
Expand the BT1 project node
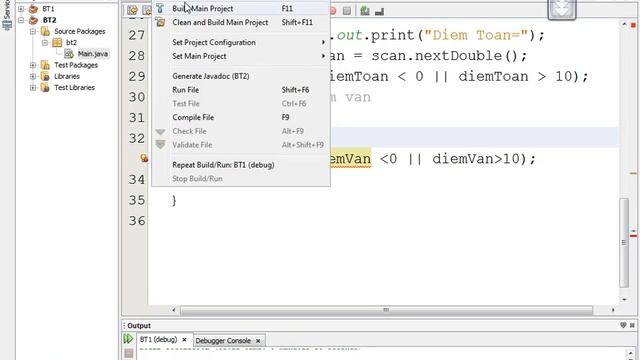click(21, 9)
